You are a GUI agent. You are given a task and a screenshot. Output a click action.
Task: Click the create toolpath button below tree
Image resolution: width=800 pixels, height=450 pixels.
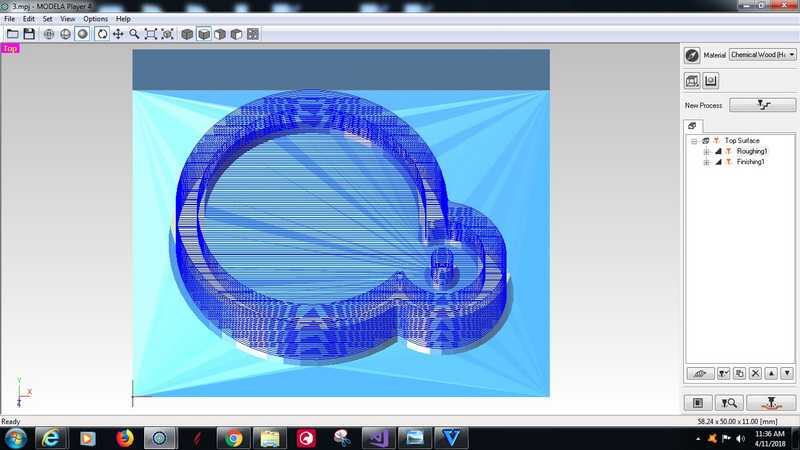pyautogui.click(x=700, y=373)
